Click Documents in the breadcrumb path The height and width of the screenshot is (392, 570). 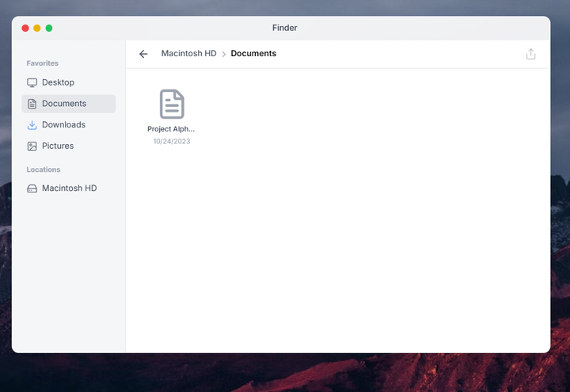pyautogui.click(x=253, y=54)
